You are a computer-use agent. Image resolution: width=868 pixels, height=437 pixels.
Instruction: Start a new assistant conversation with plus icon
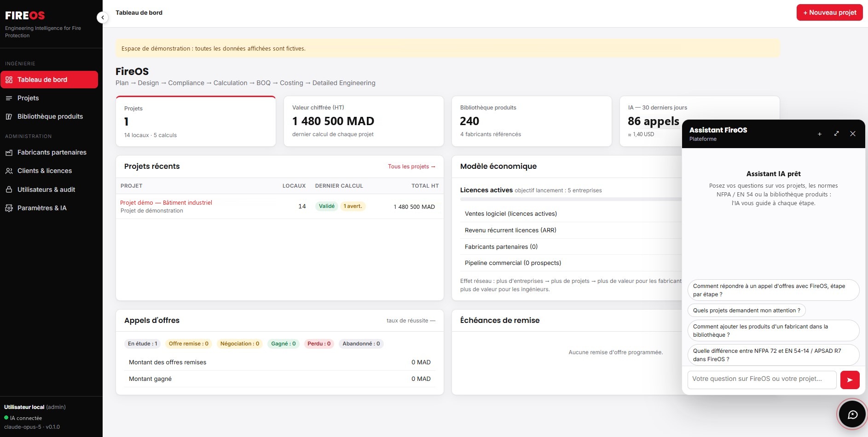[820, 134]
